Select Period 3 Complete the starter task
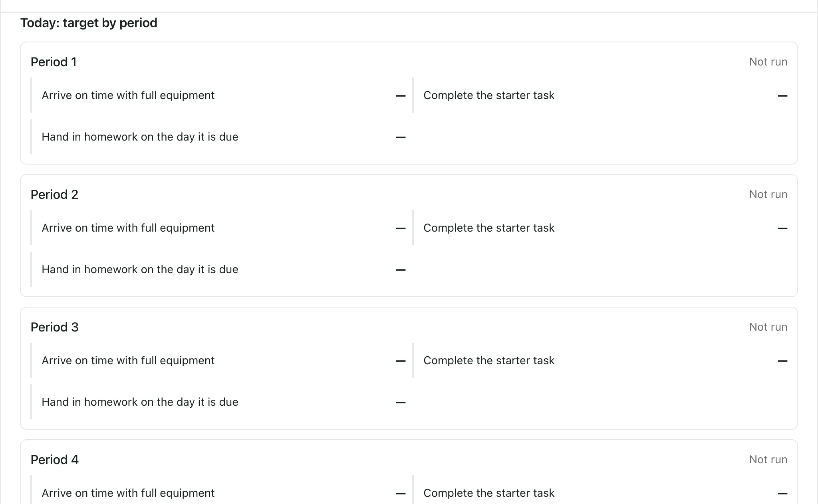The image size is (818, 504). (x=600, y=360)
